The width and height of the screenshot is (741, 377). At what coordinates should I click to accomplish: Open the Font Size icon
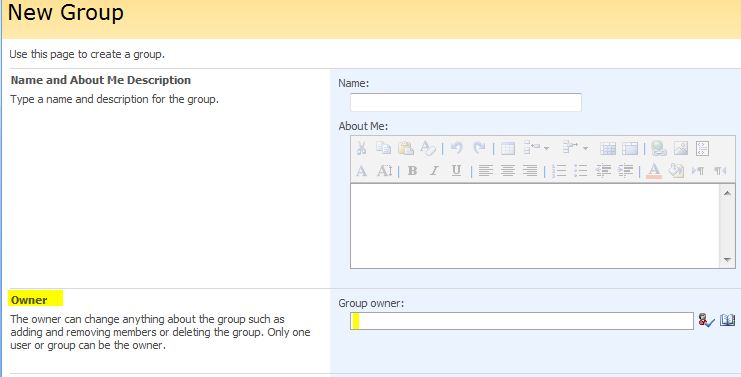[384, 171]
